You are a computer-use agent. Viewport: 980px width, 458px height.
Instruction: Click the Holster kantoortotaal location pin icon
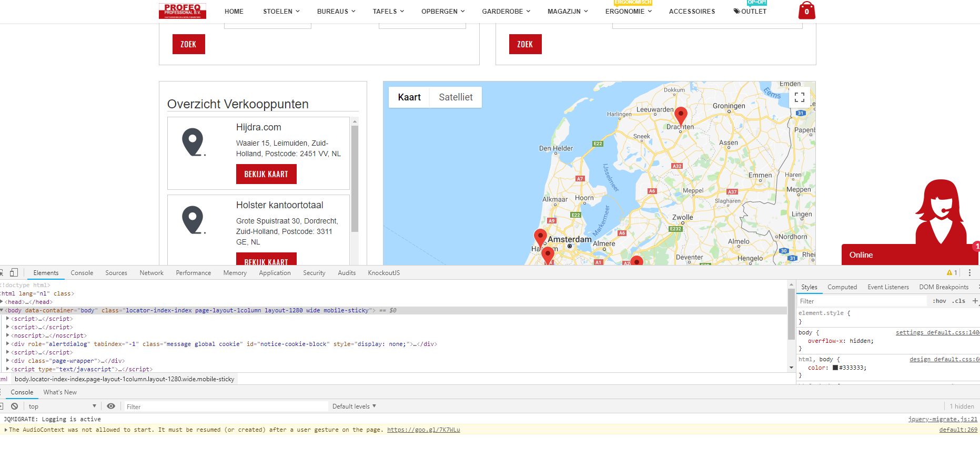193,220
